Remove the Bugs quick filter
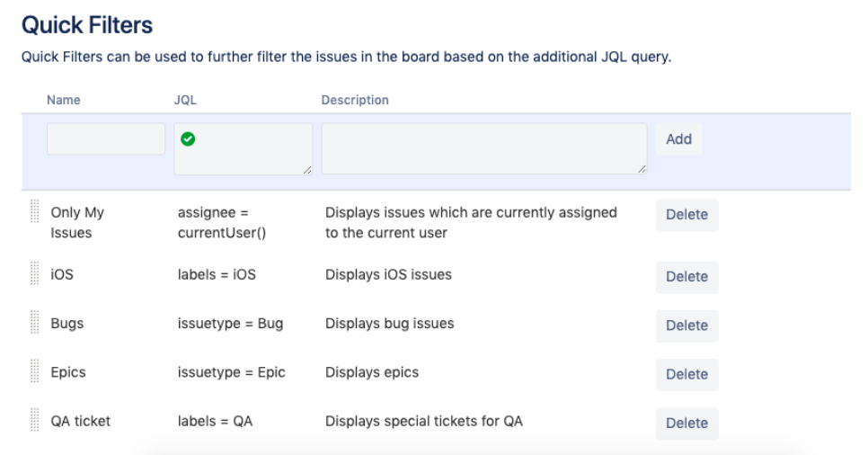This screenshot has width=868, height=455. click(686, 326)
